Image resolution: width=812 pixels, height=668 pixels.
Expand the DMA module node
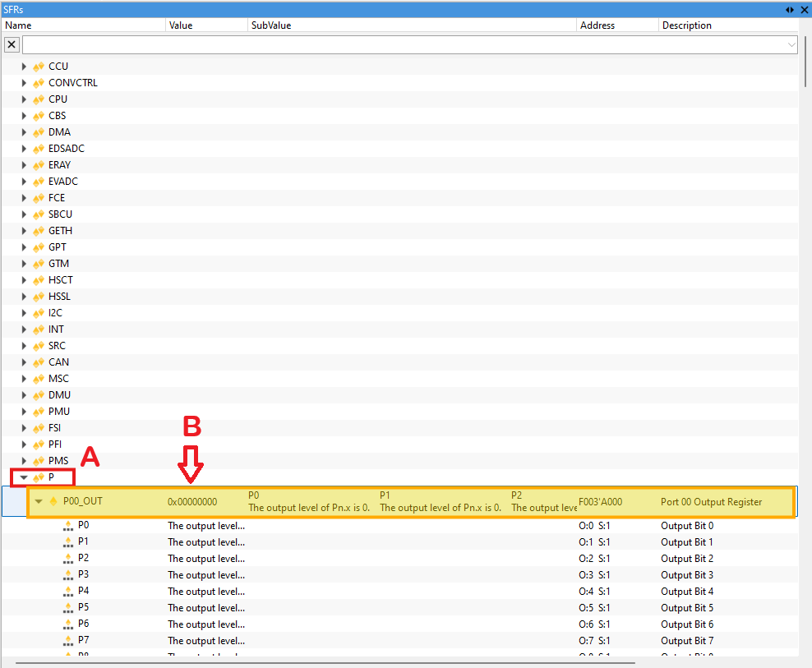pyautogui.click(x=24, y=131)
